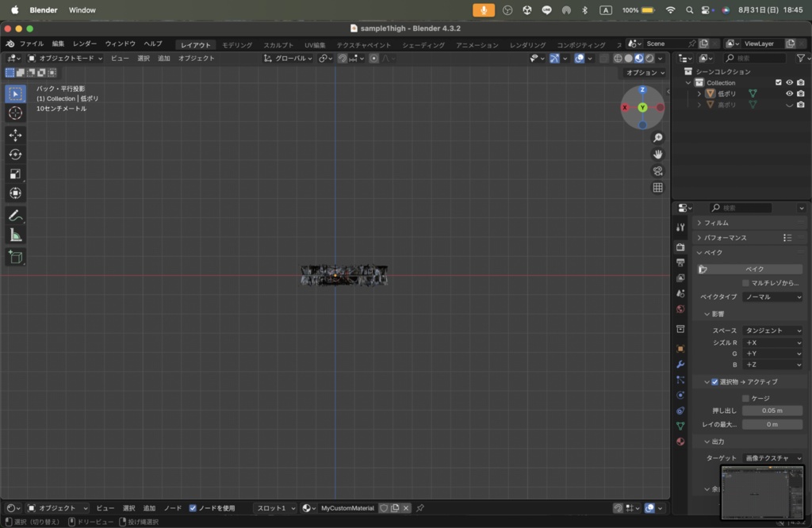Hide the 低ポリ object with eye icon
The width and height of the screenshot is (812, 528).
[789, 94]
